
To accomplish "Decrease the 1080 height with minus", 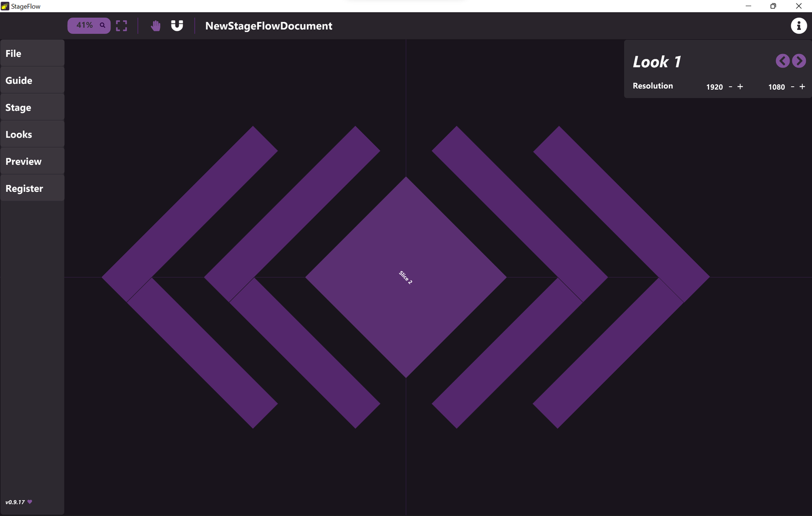I will coord(792,87).
